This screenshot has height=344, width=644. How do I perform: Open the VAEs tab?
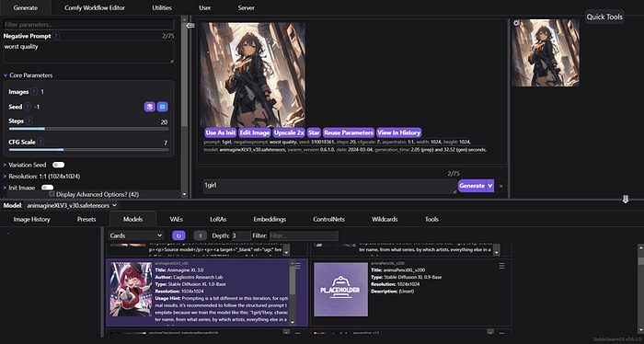pyautogui.click(x=177, y=219)
